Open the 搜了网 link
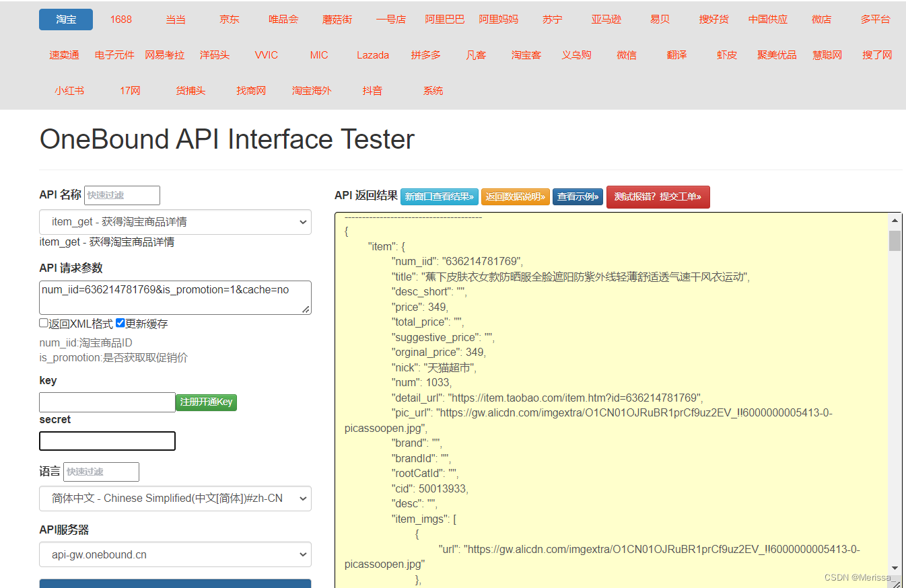 click(878, 55)
